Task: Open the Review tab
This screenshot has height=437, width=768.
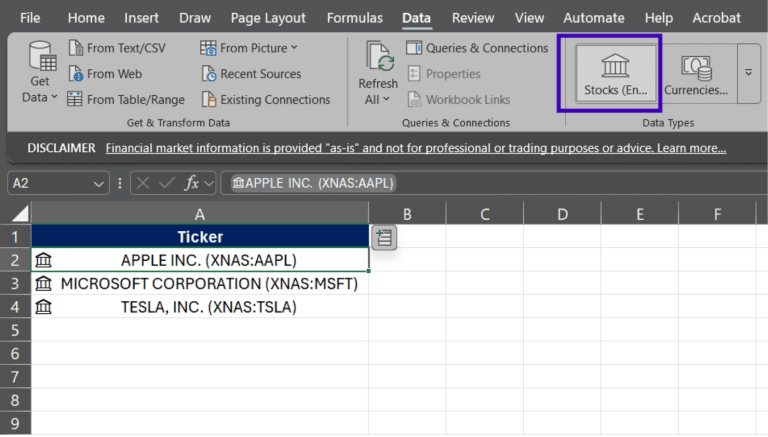Action: tap(473, 18)
